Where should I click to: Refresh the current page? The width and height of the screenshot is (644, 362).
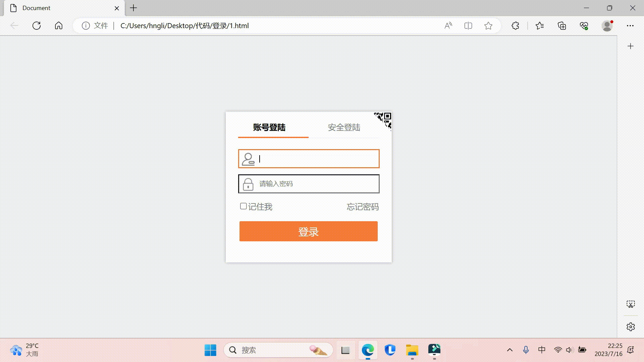[x=36, y=25]
